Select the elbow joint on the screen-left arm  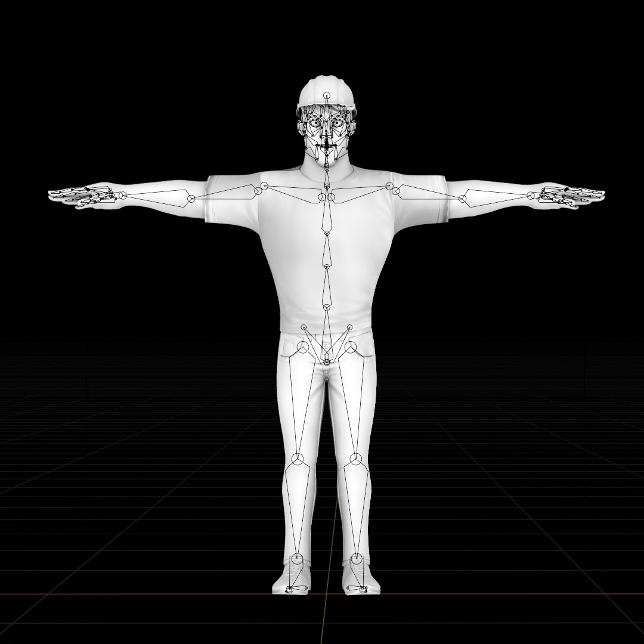[x=191, y=199]
